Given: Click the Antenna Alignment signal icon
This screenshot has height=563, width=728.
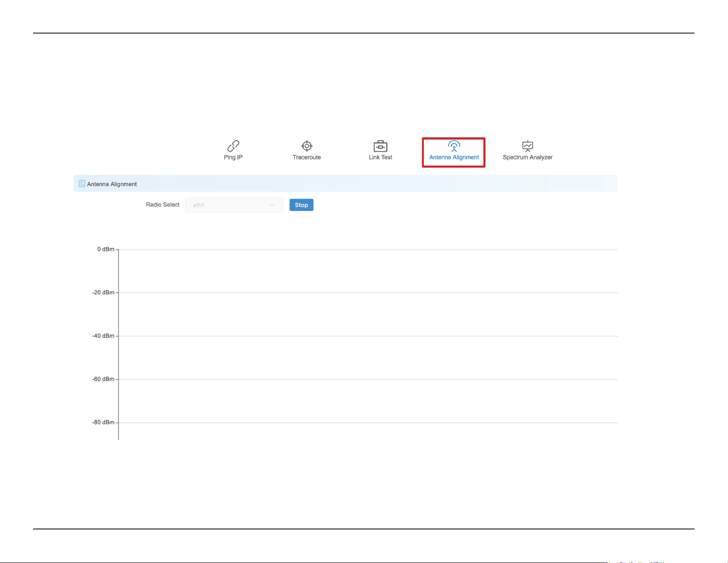Looking at the screenshot, I should point(454,146).
